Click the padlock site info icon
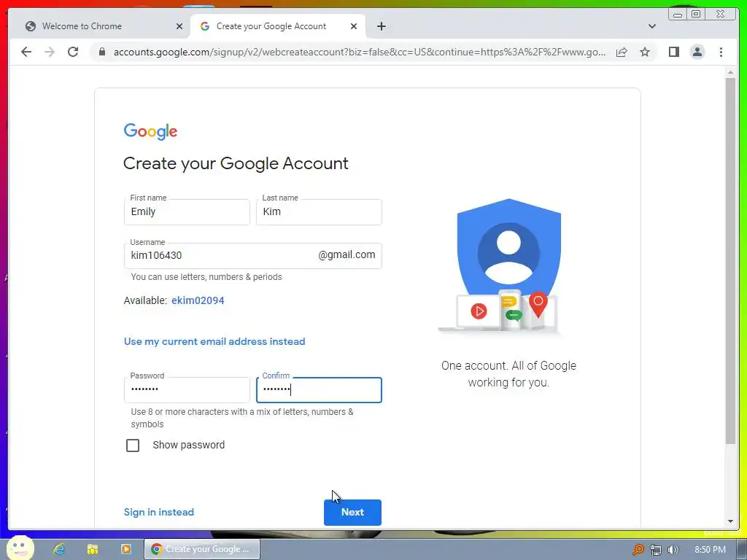747x560 pixels. click(102, 52)
